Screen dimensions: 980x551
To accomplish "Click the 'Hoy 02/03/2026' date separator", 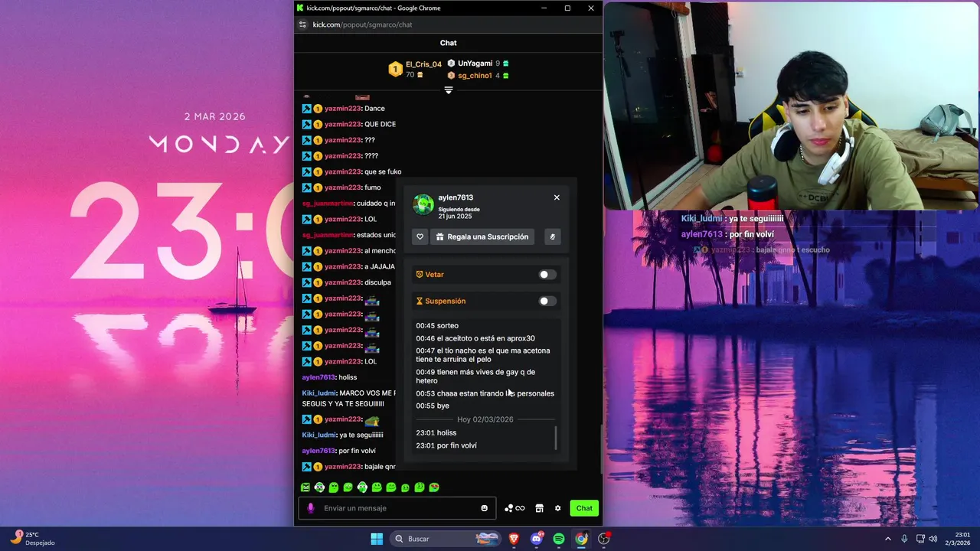I will click(x=485, y=419).
